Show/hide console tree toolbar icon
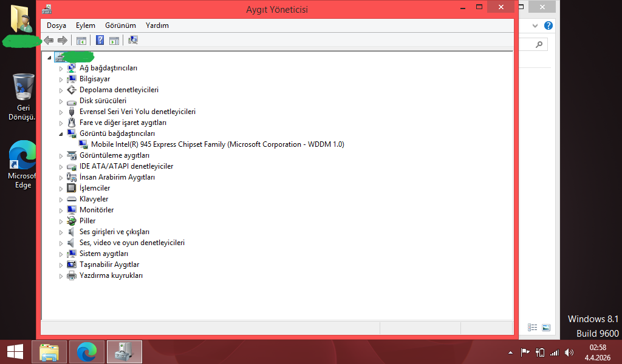Screen dimensions: 622x364 click(81, 41)
